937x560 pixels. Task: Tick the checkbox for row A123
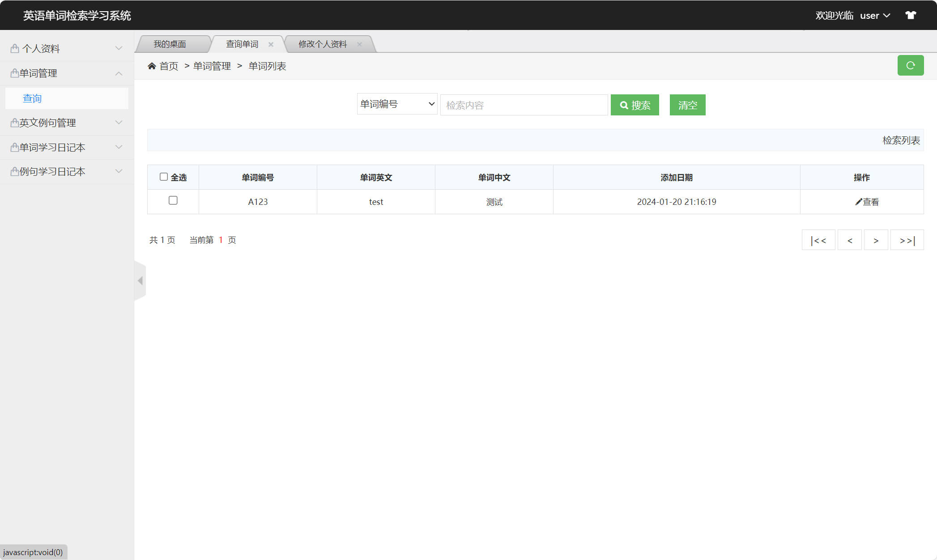click(x=173, y=200)
